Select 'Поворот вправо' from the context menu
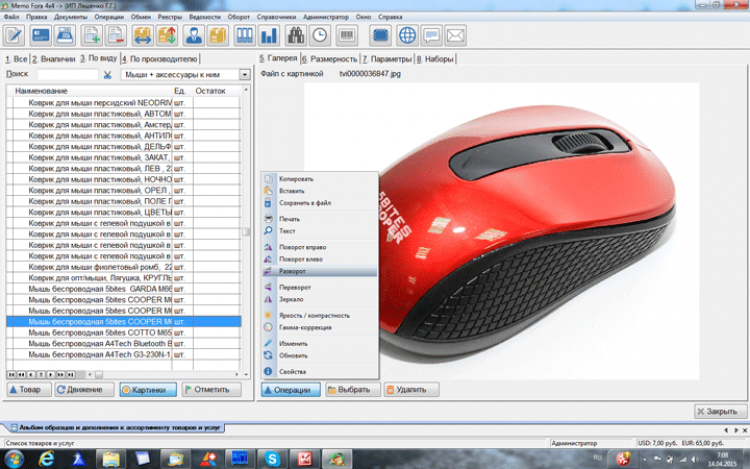750x469 pixels. point(302,246)
